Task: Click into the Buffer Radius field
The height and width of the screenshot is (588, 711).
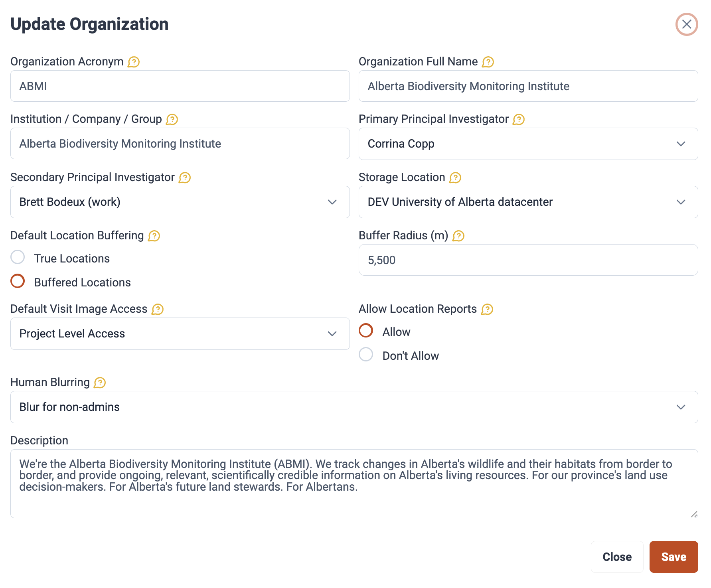Action: point(528,260)
